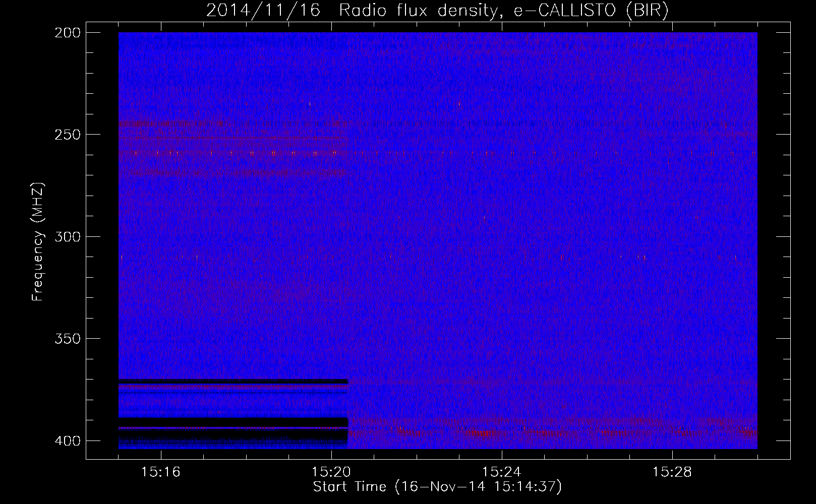The width and height of the screenshot is (816, 504).
Task: Select the 15:24 time tick label
Action: [x=502, y=472]
